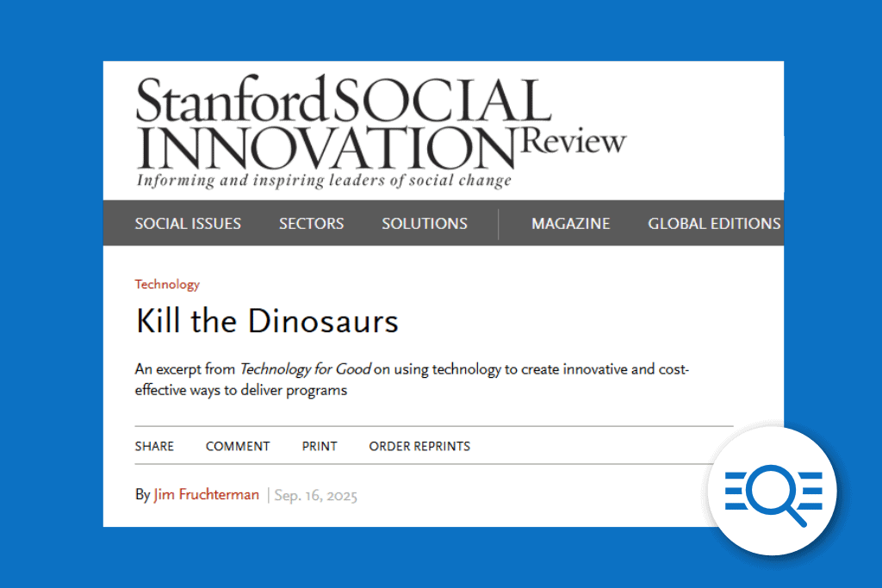Open the MAGAZINE section

coord(570,223)
